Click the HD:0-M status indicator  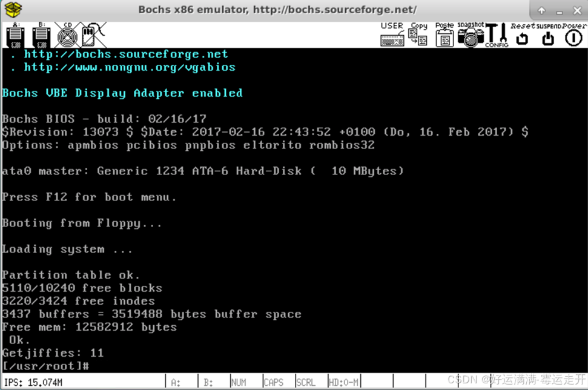tap(343, 383)
